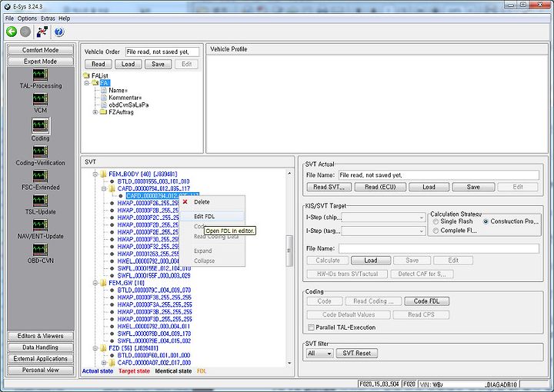Open the Options menu
Screen dimensions: 554x392
pos(27,18)
